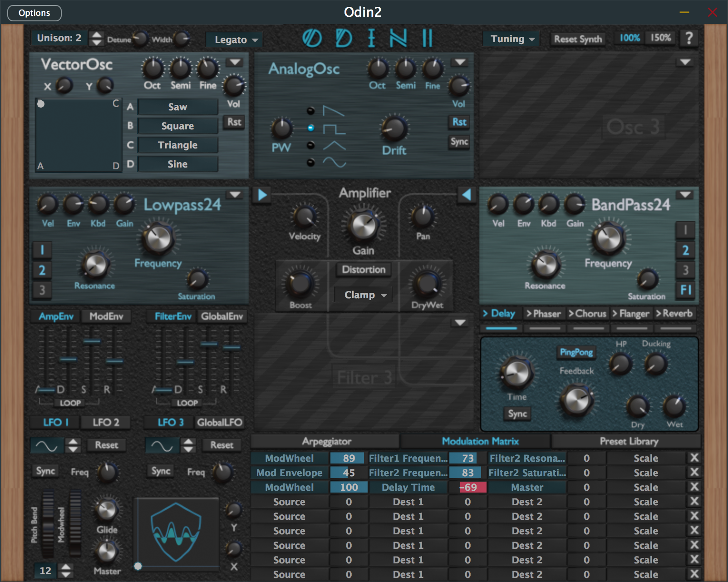Image resolution: width=728 pixels, height=582 pixels.
Task: Toggle oscillator 3 input on Lowpass24
Action: click(x=42, y=290)
